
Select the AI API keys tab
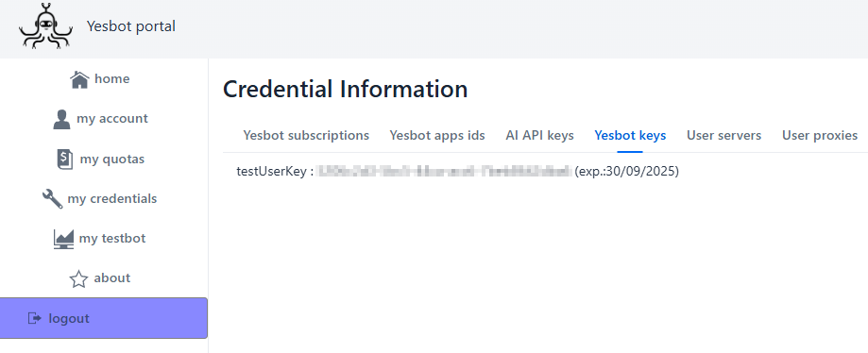[x=539, y=136]
